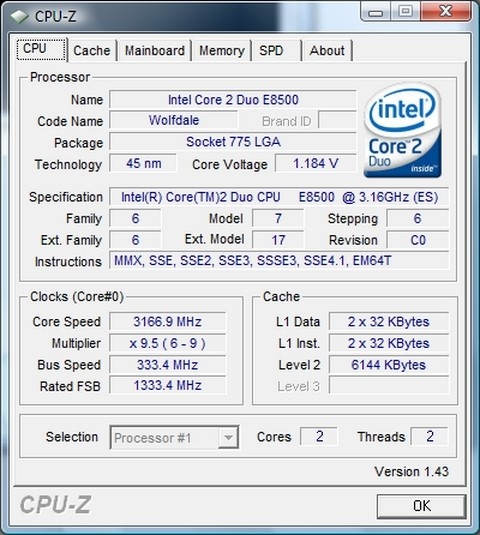Click the Processor group label

coord(60,77)
